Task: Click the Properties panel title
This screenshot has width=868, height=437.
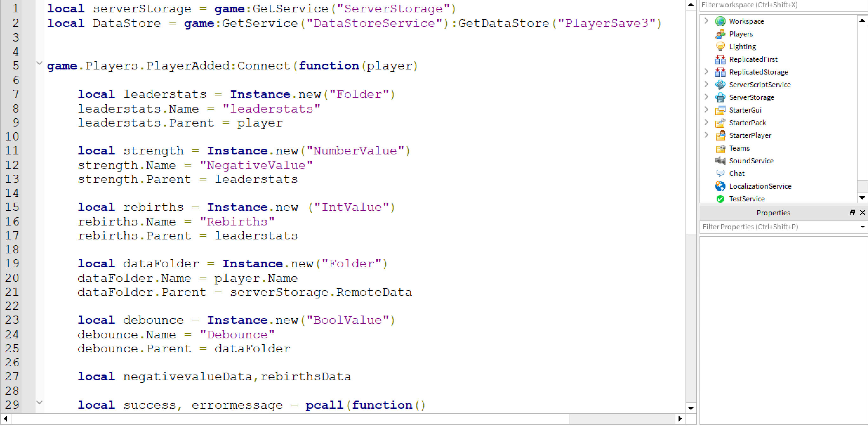Action: (x=773, y=213)
